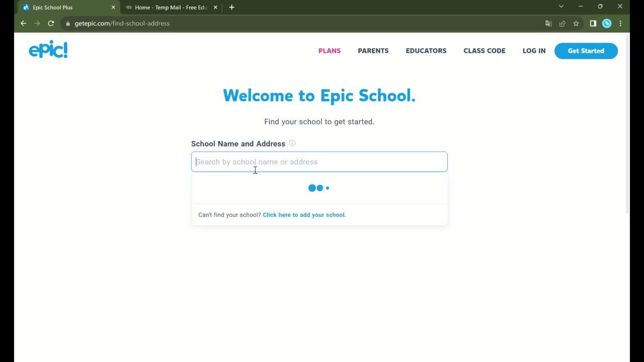Click the share icon in the toolbar
The height and width of the screenshot is (362, 644).
click(562, 23)
